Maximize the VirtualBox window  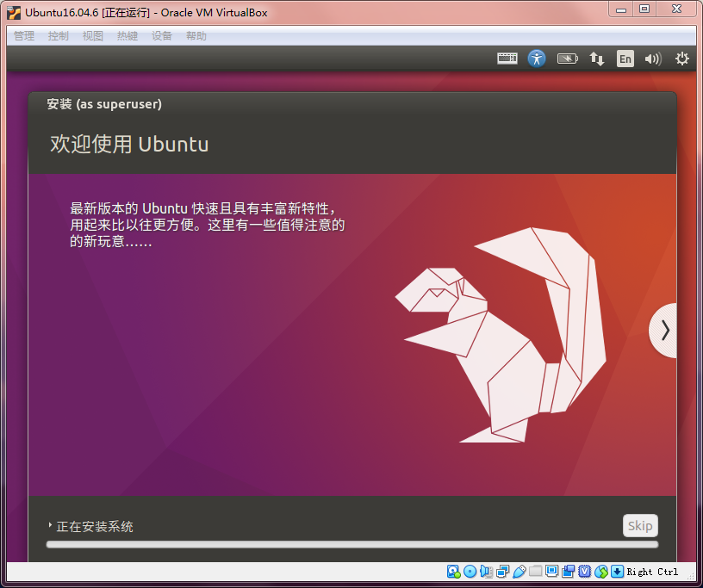[644, 9]
